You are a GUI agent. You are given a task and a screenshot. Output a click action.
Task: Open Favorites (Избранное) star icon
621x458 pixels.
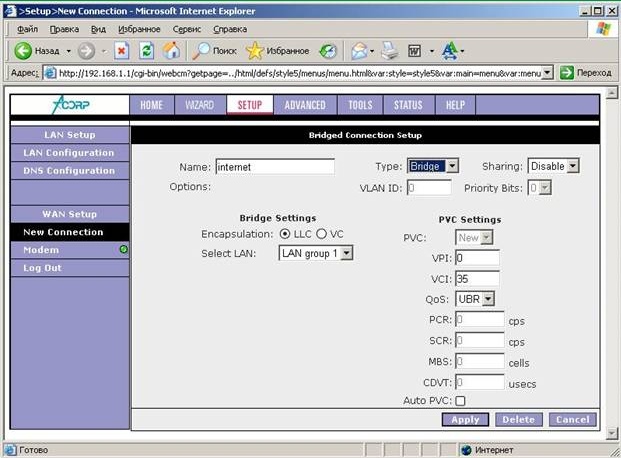tap(254, 51)
